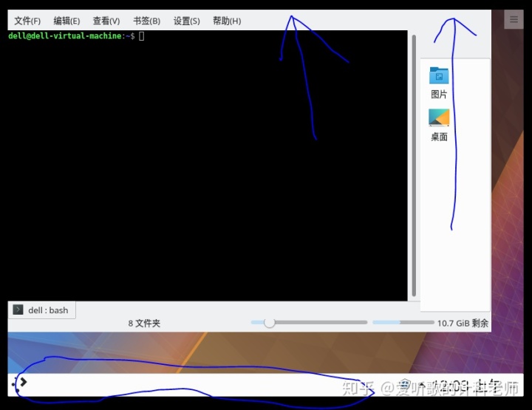The width and height of the screenshot is (532, 410).
Task: Click the 8 文件夹 status text
Action: click(x=144, y=323)
